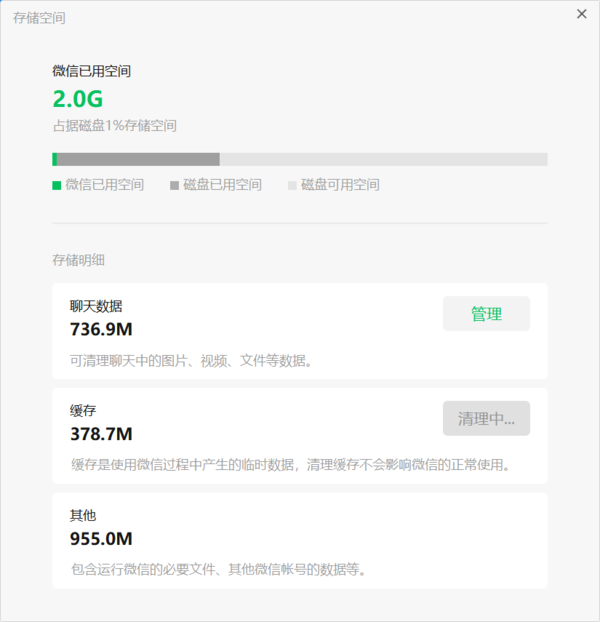
Task: Click the 736.9M chat data size
Action: 101,329
